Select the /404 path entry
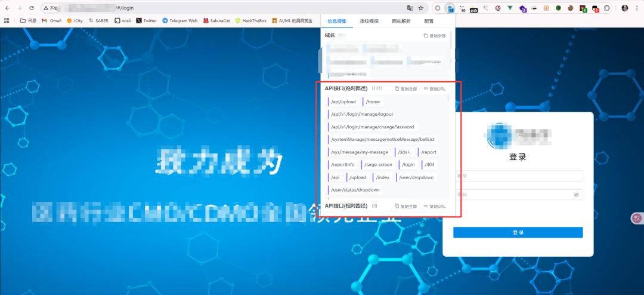 pos(429,165)
